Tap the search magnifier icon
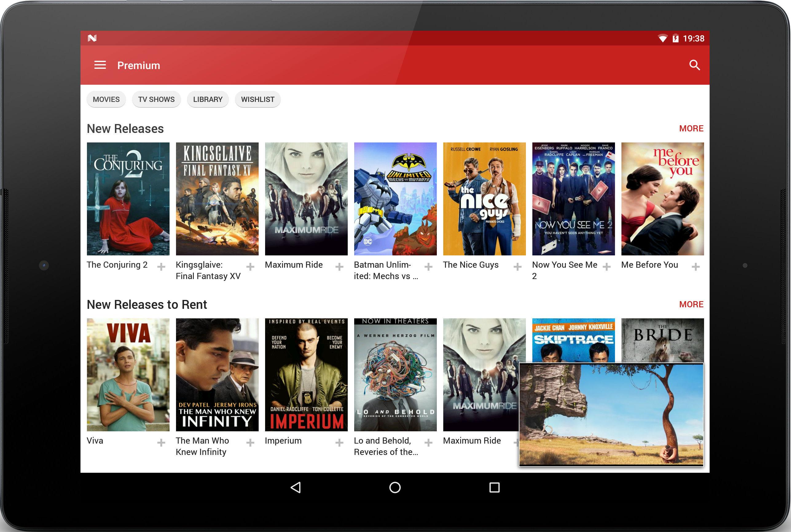The height and width of the screenshot is (532, 791). point(695,65)
